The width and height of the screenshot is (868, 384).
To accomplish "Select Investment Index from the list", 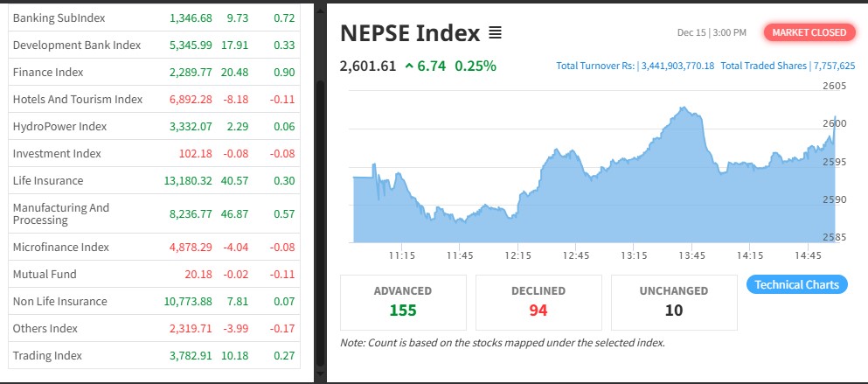I will 57,153.
